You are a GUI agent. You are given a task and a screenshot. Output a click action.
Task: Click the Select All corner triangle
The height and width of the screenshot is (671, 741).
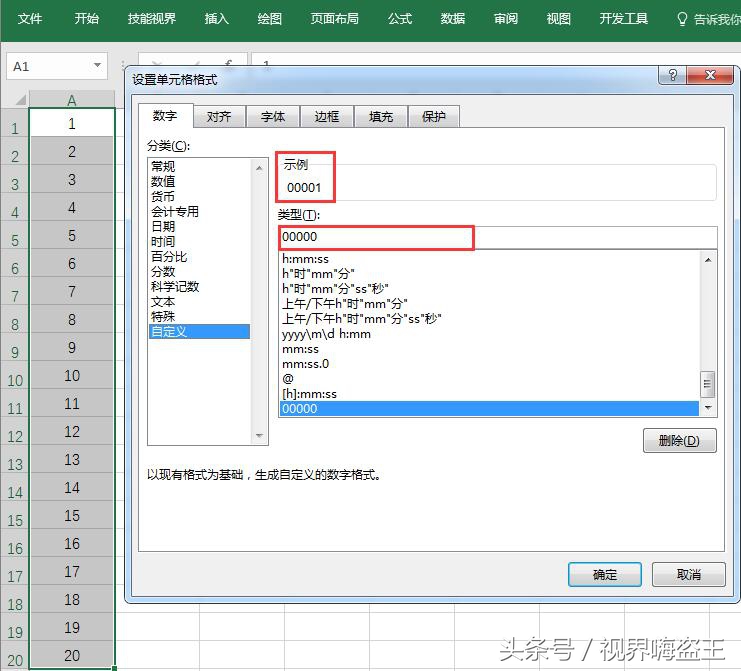[x=20, y=100]
